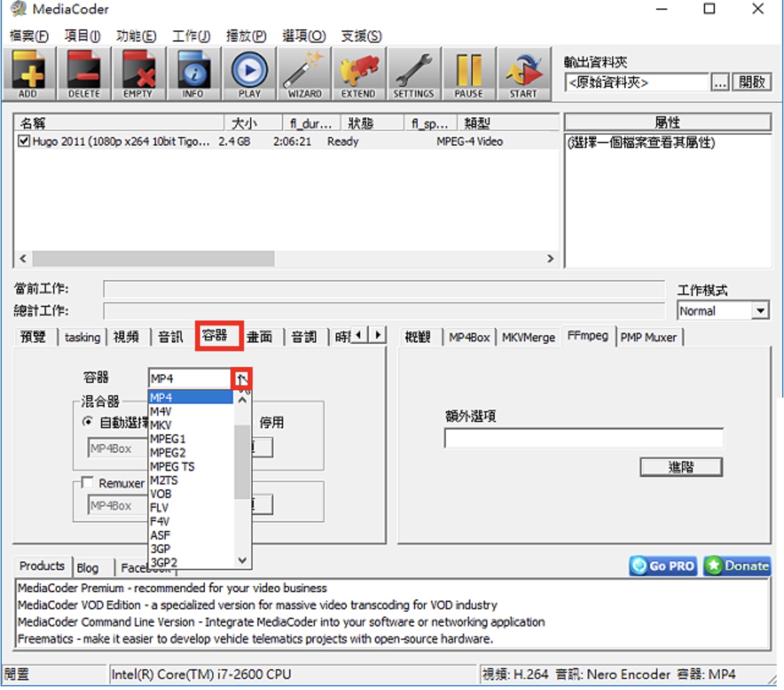The width and height of the screenshot is (784, 690).
Task: Click the START transcoding icon
Action: click(523, 74)
